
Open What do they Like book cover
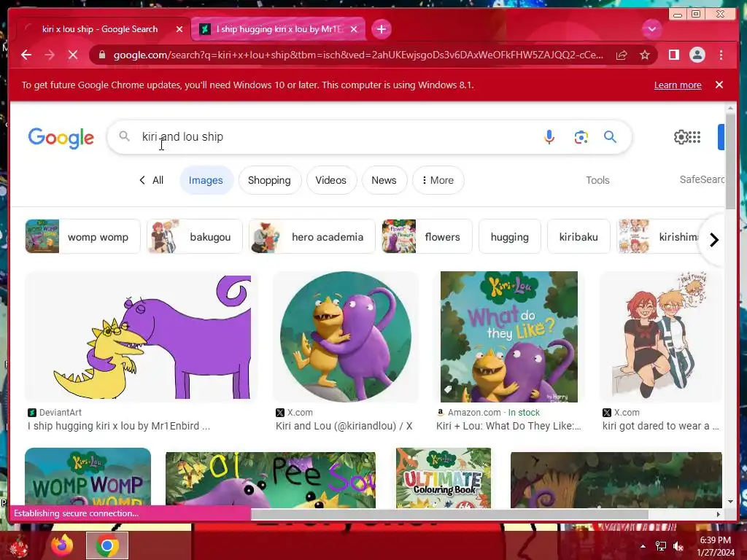click(x=508, y=336)
